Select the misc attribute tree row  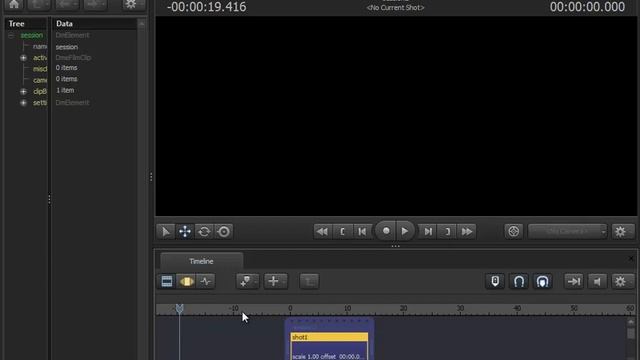pos(40,69)
